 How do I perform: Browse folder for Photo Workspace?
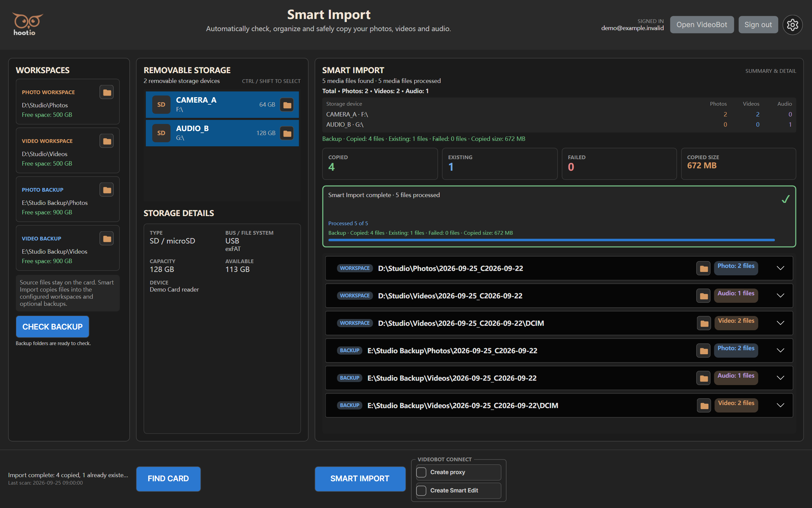[x=107, y=92]
